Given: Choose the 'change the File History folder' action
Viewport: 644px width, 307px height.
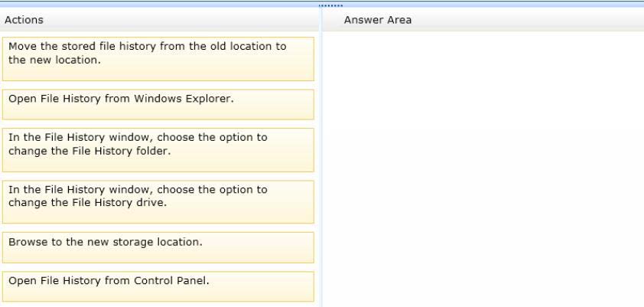Looking at the screenshot, I should tap(158, 150).
